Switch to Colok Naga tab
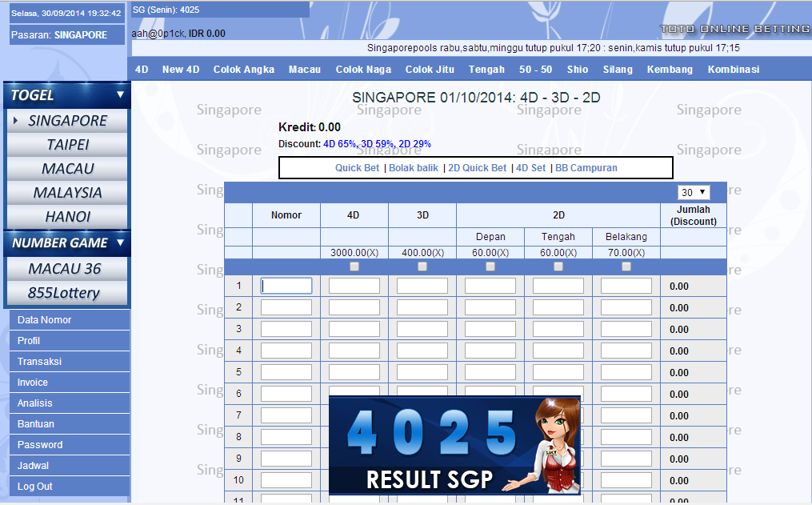 coord(363,70)
